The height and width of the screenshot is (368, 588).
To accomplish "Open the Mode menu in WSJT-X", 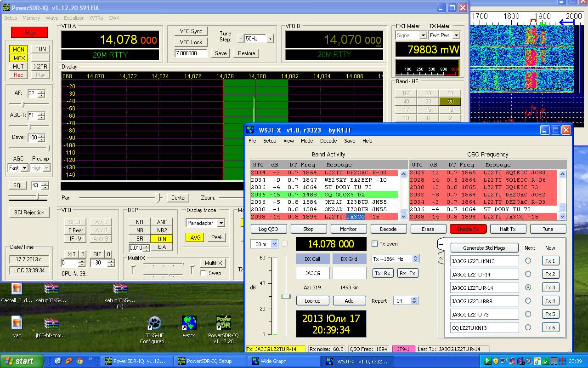I will click(x=307, y=141).
